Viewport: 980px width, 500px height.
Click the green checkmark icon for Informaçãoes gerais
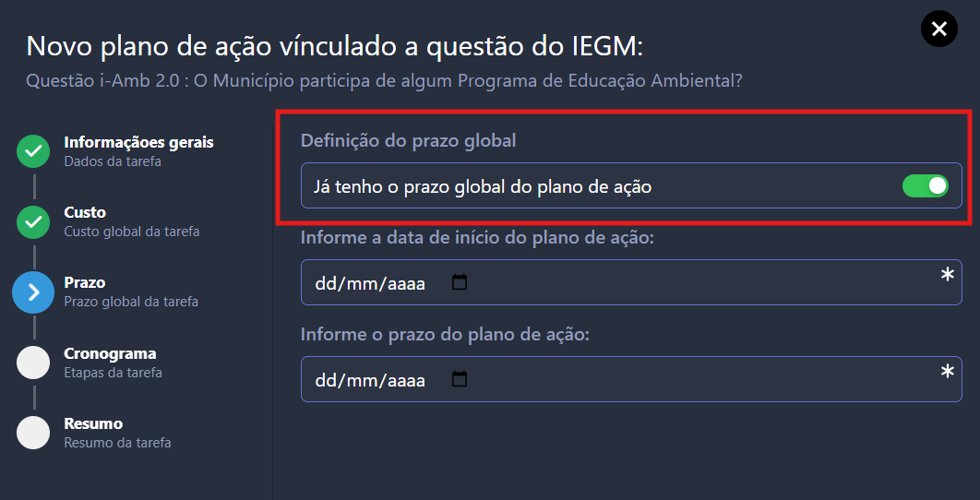coord(33,151)
